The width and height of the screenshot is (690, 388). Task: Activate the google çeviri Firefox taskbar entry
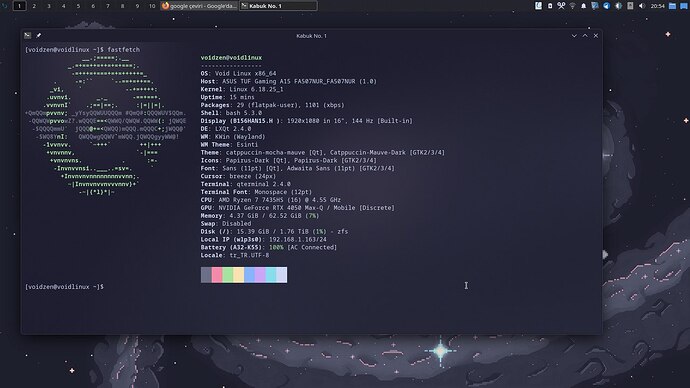(x=199, y=6)
